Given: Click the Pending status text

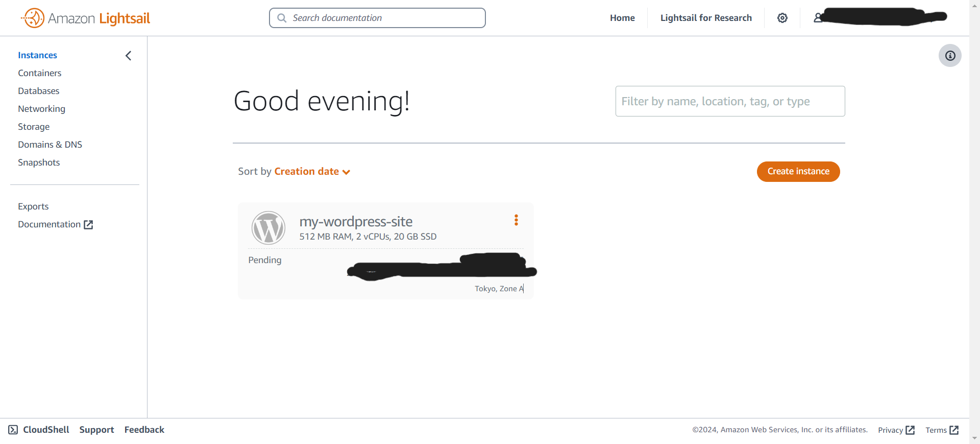Looking at the screenshot, I should [264, 260].
